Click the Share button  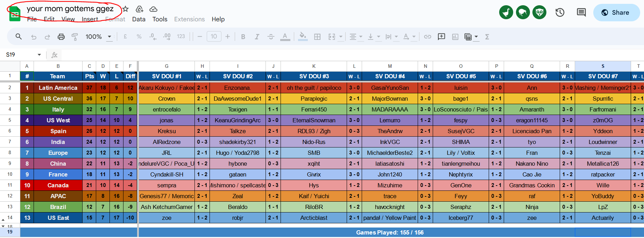point(616,13)
